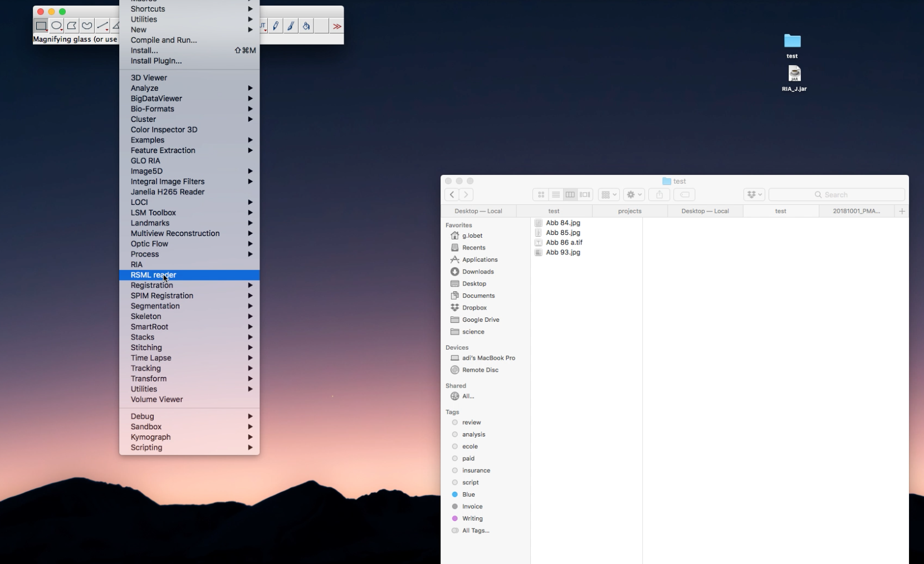Expand the Scripting submenu
Image resolution: width=924 pixels, height=564 pixels.
(x=189, y=448)
